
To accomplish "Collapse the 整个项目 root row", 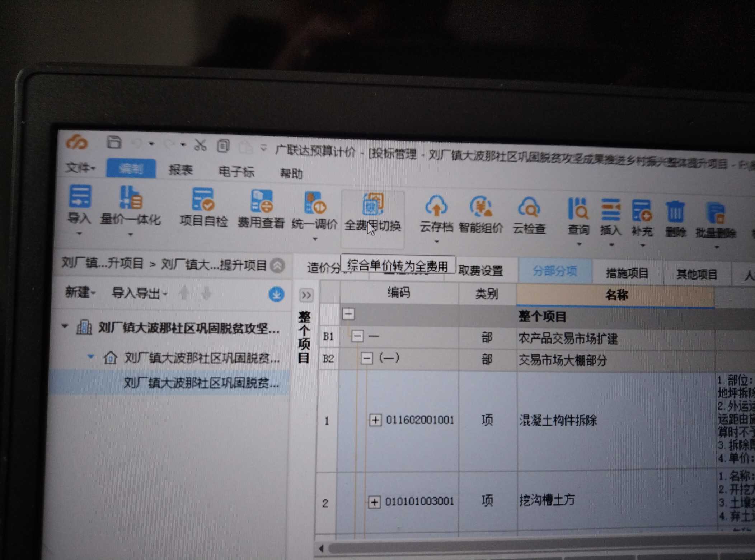I will pyautogui.click(x=348, y=314).
